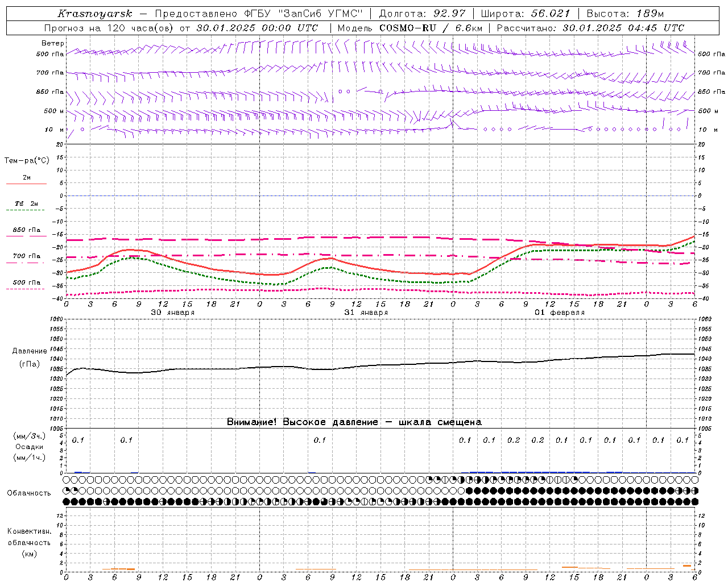The width and height of the screenshot is (728, 582).
Task: Click "Рассчитано: 30.01.2025 04:45 UTC" timestamp
Action: (x=590, y=28)
